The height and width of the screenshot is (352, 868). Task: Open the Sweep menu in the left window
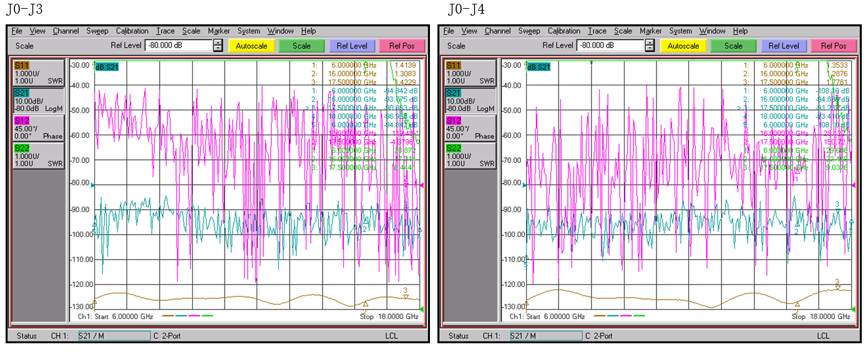[x=97, y=31]
